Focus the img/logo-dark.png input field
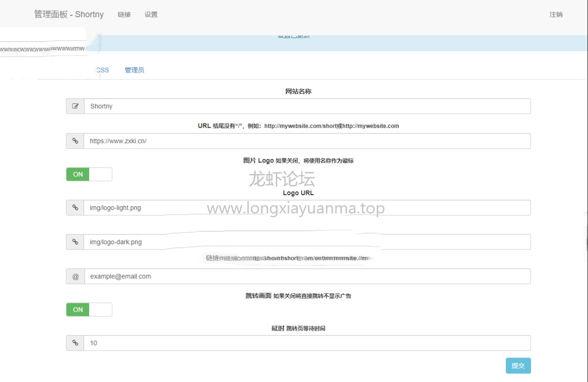The width and height of the screenshot is (588, 382). tap(307, 242)
